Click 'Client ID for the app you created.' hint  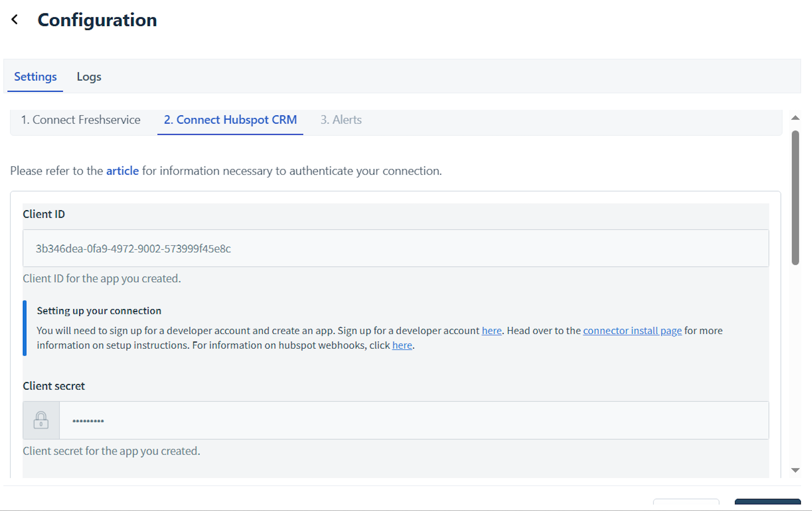(x=102, y=279)
